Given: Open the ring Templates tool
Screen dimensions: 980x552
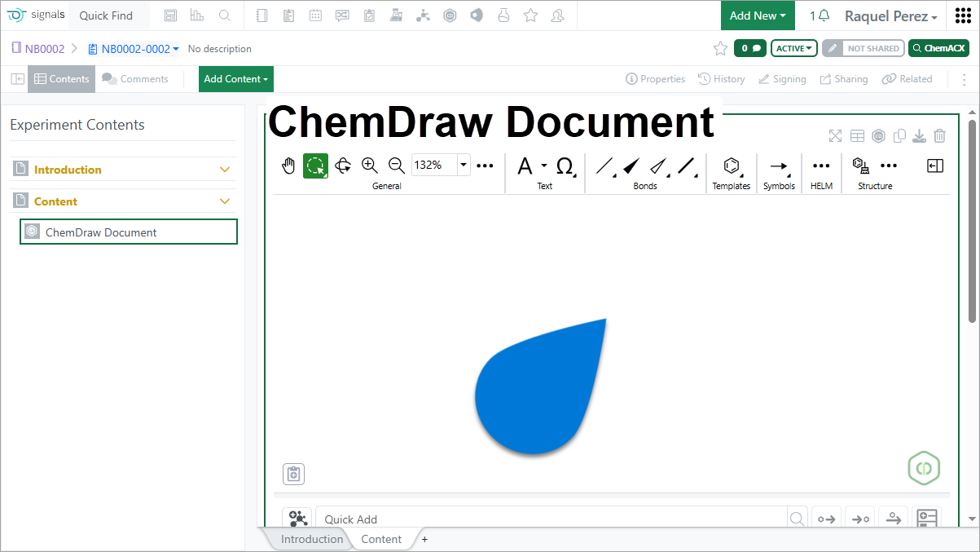Looking at the screenshot, I should pyautogui.click(x=732, y=166).
